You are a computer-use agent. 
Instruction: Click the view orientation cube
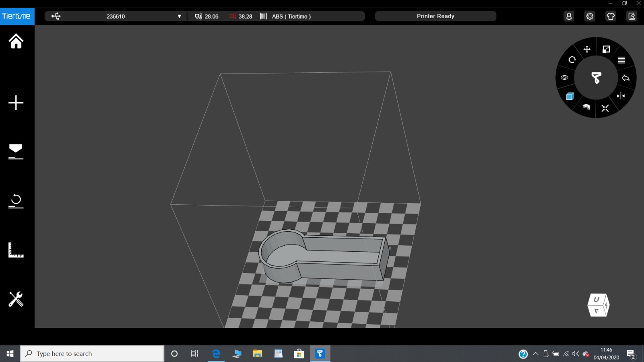coord(598,305)
